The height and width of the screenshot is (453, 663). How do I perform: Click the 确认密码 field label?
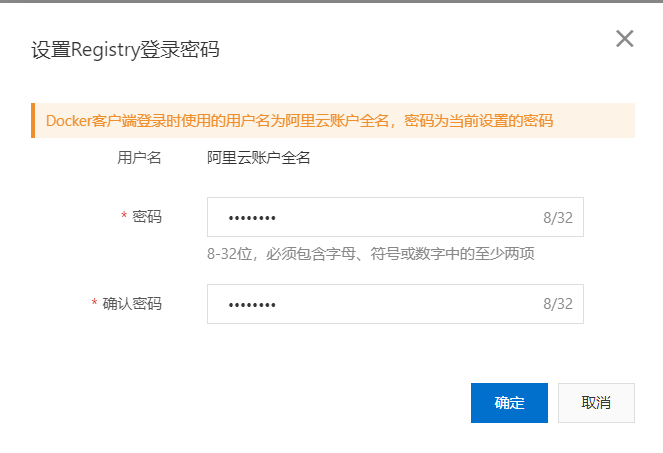click(x=132, y=304)
